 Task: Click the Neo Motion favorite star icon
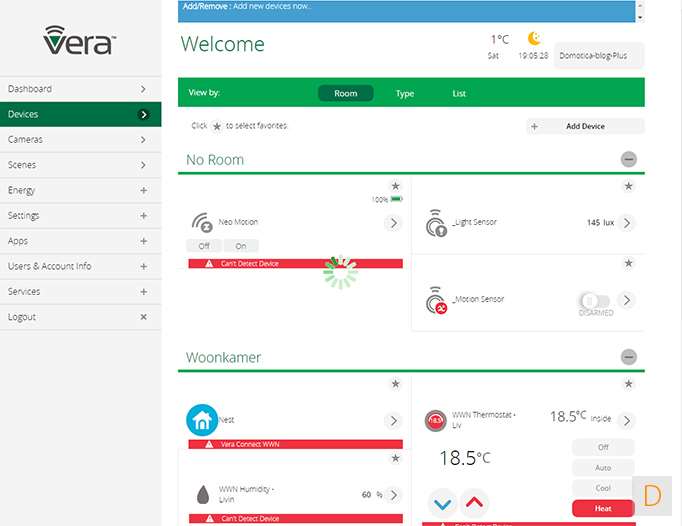click(x=395, y=186)
